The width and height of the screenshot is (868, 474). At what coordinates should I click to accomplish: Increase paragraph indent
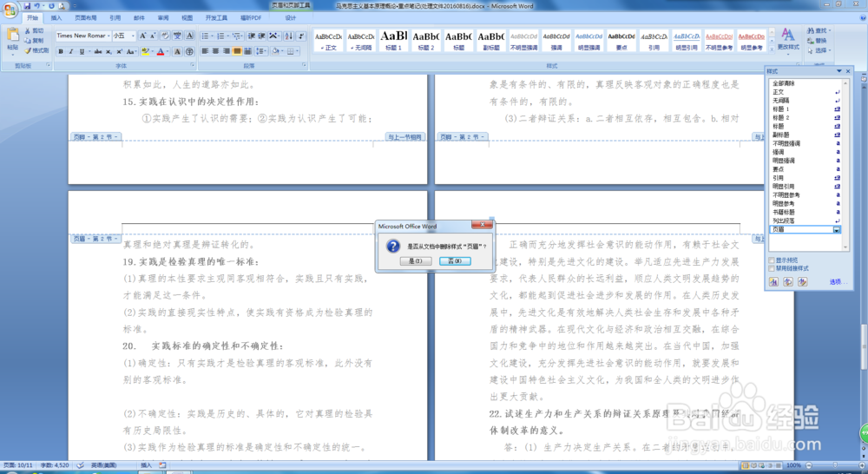(262, 36)
